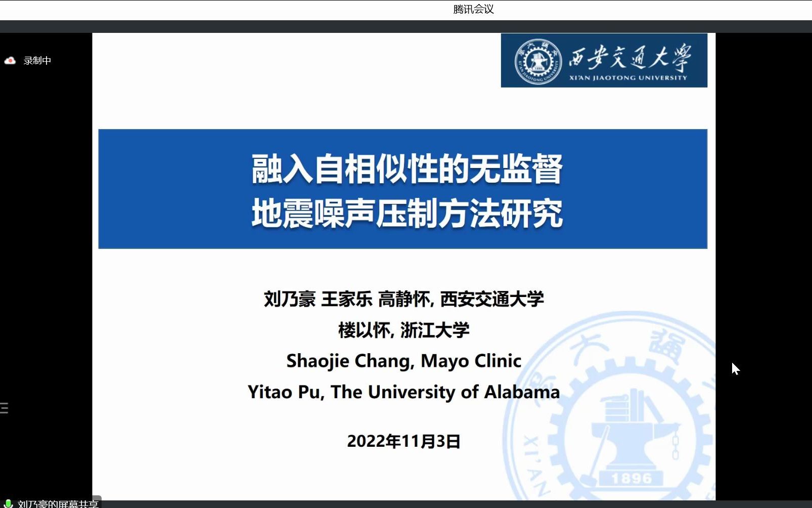Click the text Yitao Pu, The University of Alabama

[x=403, y=392]
